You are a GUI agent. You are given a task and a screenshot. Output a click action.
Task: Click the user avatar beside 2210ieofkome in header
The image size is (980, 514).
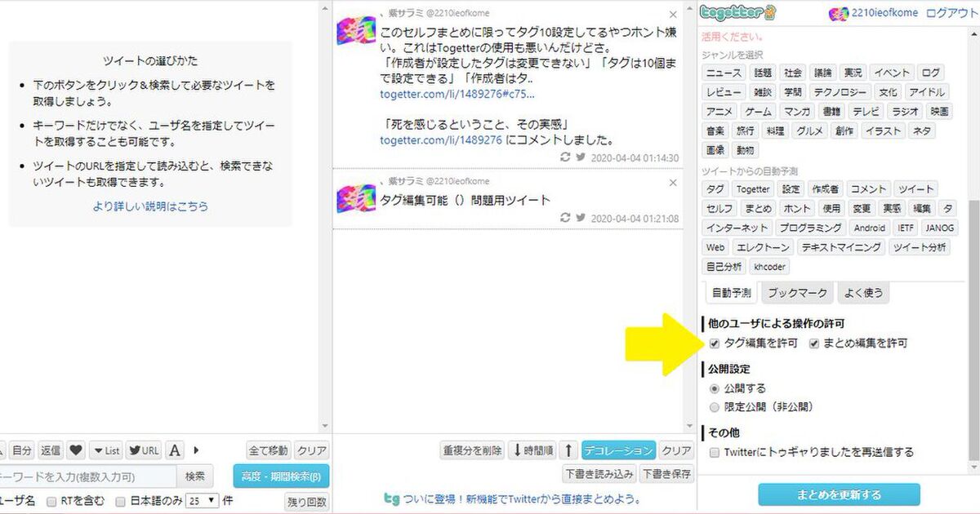[x=838, y=13]
